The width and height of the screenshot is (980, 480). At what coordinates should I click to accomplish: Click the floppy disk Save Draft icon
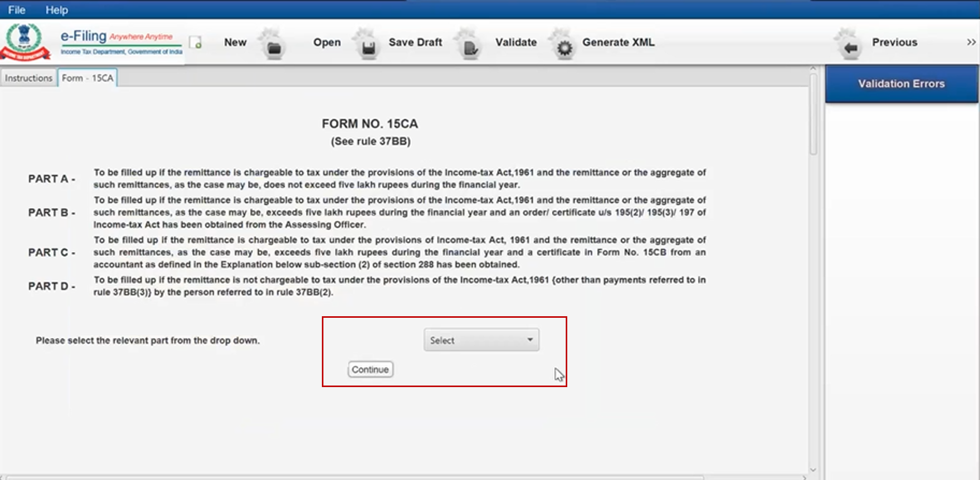(368, 48)
